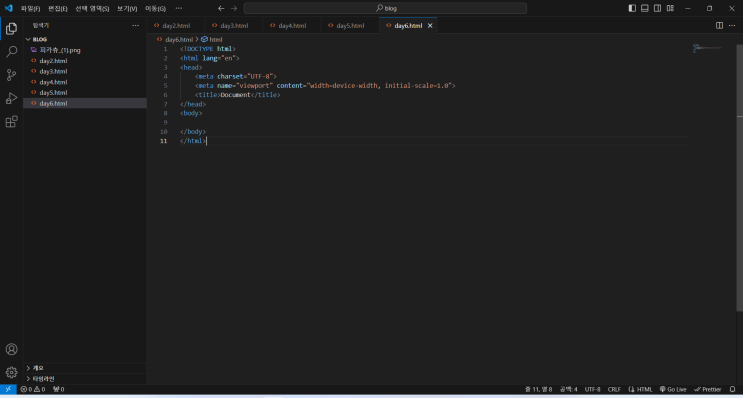743x398 pixels.
Task: Change indentation spaces setting
Action: pos(568,389)
